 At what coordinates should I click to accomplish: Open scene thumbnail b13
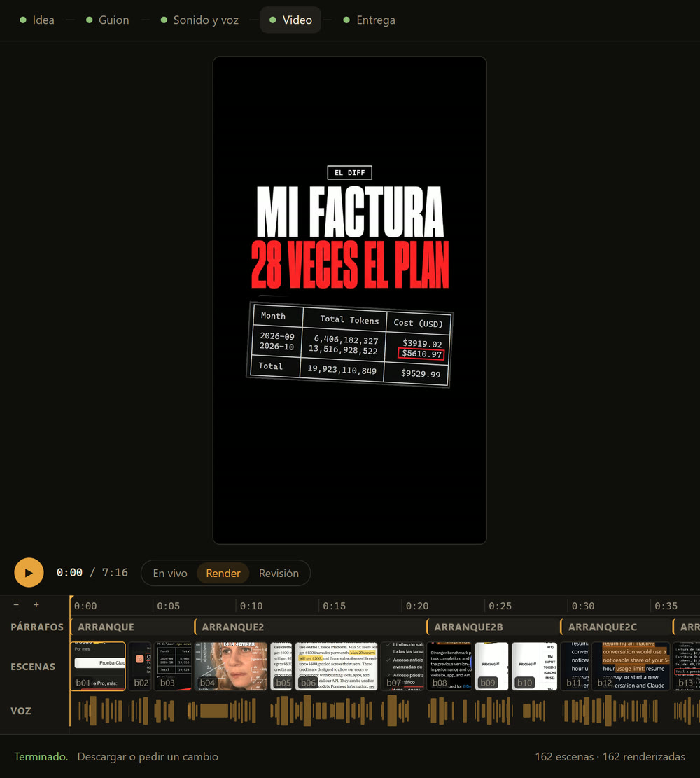(687, 667)
